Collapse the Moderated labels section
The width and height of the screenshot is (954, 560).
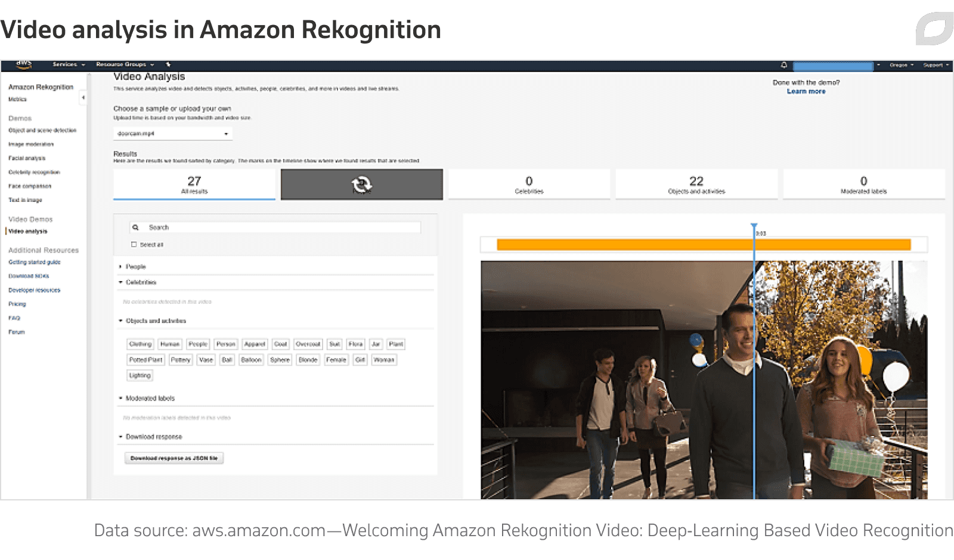coord(147,398)
